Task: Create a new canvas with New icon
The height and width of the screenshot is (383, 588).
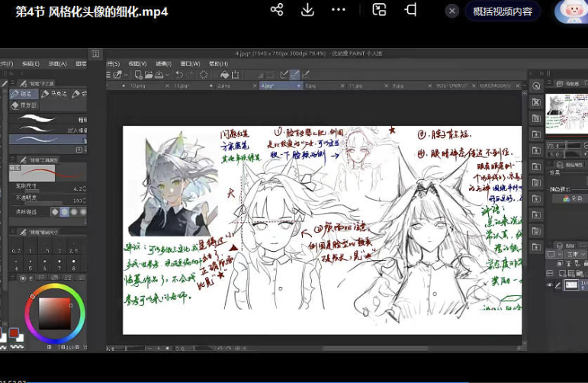Action: (x=138, y=75)
